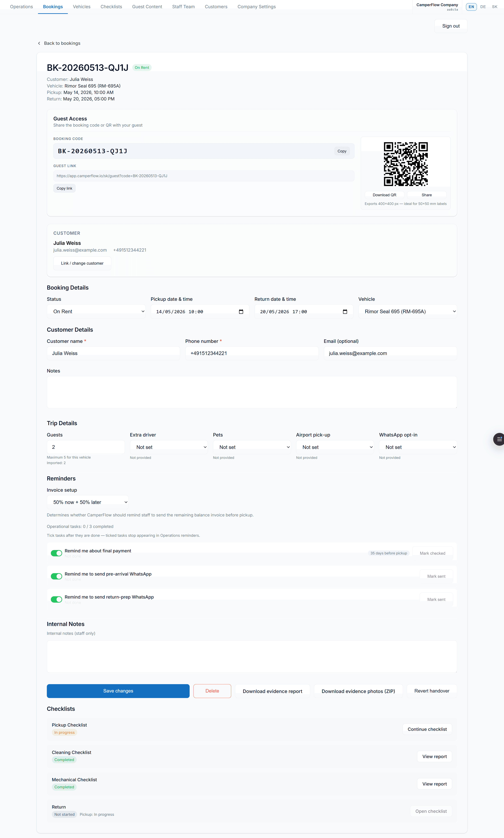Download the QR code
The width and height of the screenshot is (504, 838).
point(384,195)
